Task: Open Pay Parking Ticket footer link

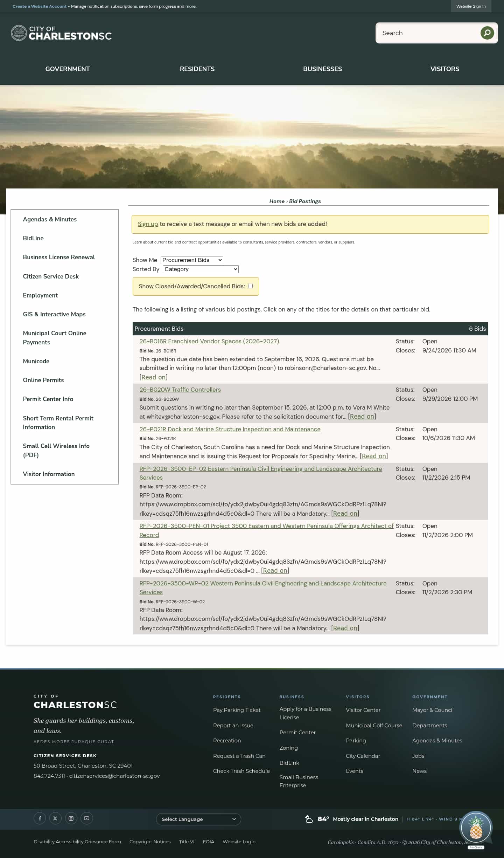Action: (237, 710)
